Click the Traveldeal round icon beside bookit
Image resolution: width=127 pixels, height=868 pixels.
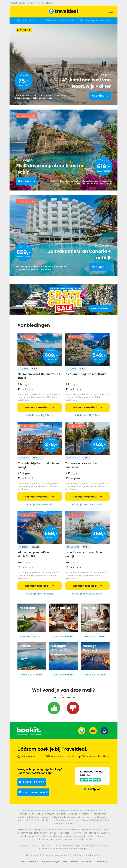tap(82, 731)
